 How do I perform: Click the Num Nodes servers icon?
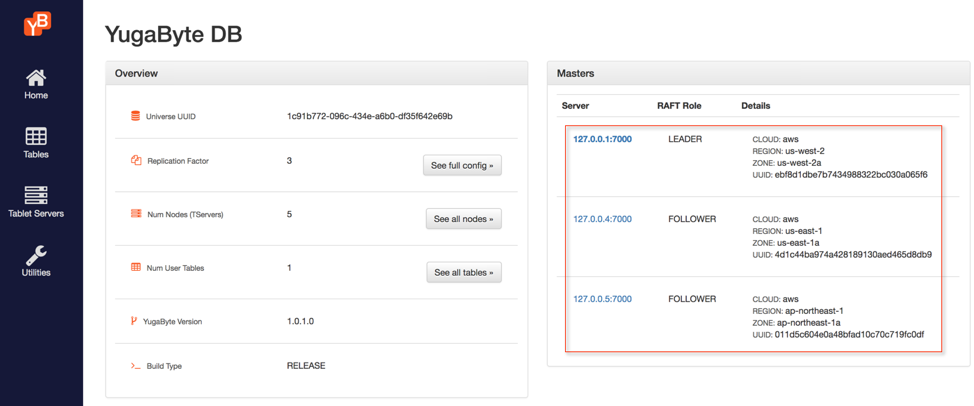[x=136, y=214]
